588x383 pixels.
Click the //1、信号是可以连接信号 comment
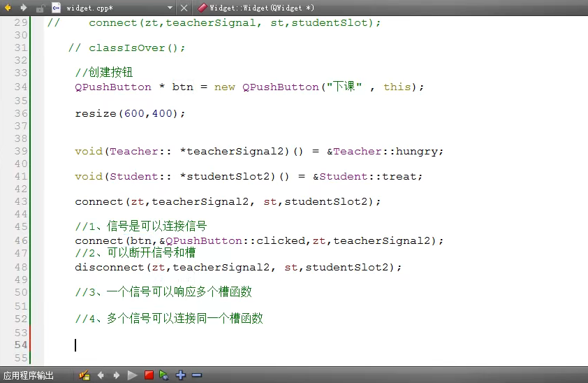141,226
